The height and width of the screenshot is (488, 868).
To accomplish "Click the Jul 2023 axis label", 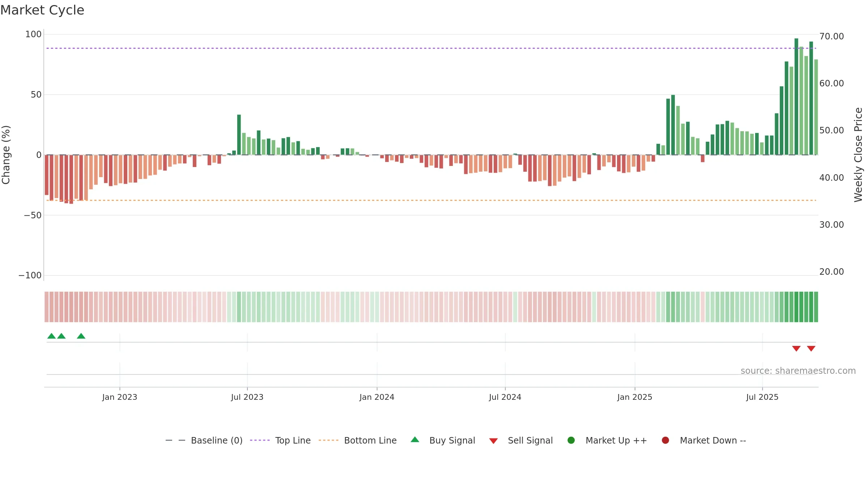I will 247,397.
